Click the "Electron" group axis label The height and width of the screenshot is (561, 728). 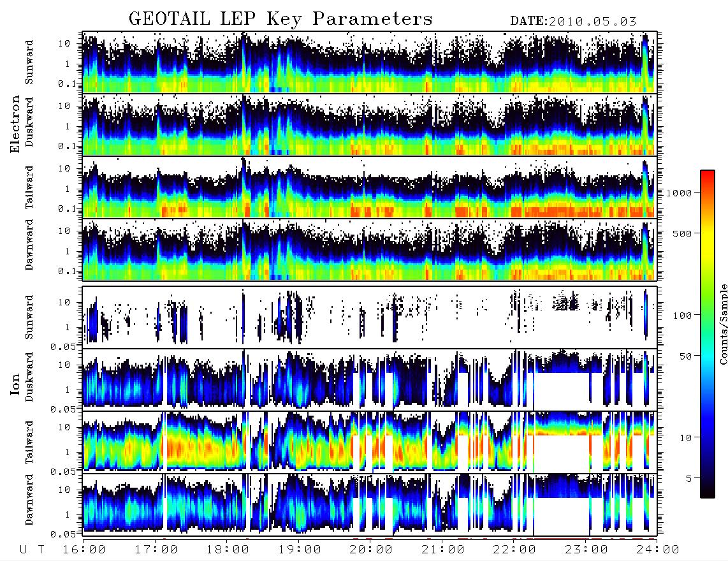[15, 124]
